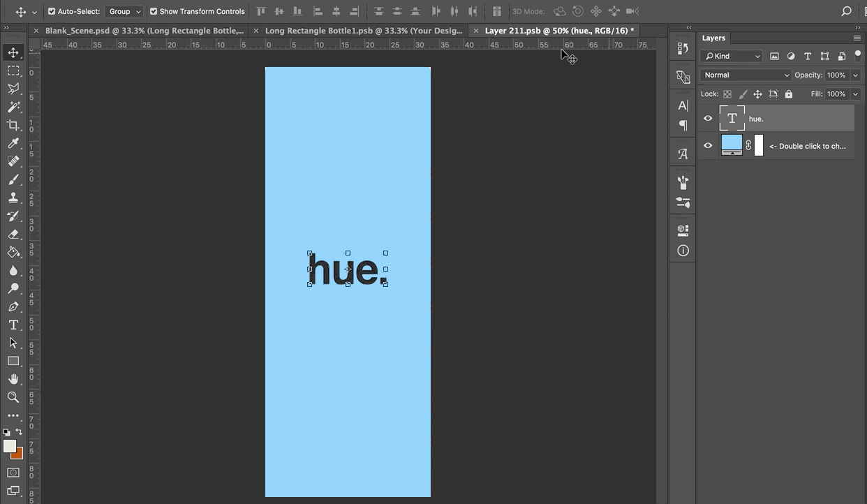Filter layers by type layers
The height and width of the screenshot is (504, 867).
808,56
